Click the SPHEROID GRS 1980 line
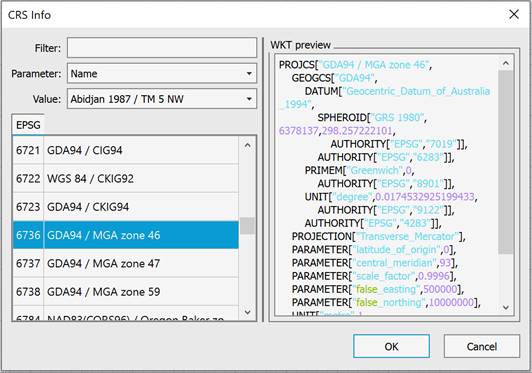This screenshot has width=532, height=373. [x=372, y=117]
